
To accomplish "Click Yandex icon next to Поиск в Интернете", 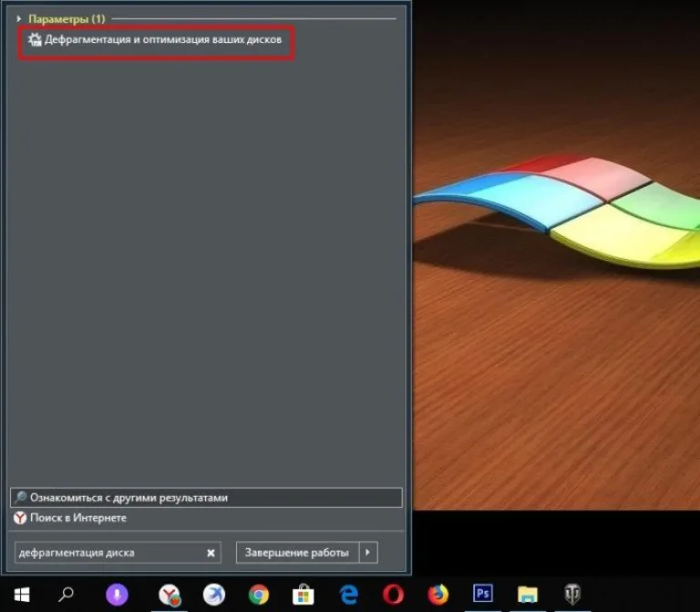I will tap(20, 518).
